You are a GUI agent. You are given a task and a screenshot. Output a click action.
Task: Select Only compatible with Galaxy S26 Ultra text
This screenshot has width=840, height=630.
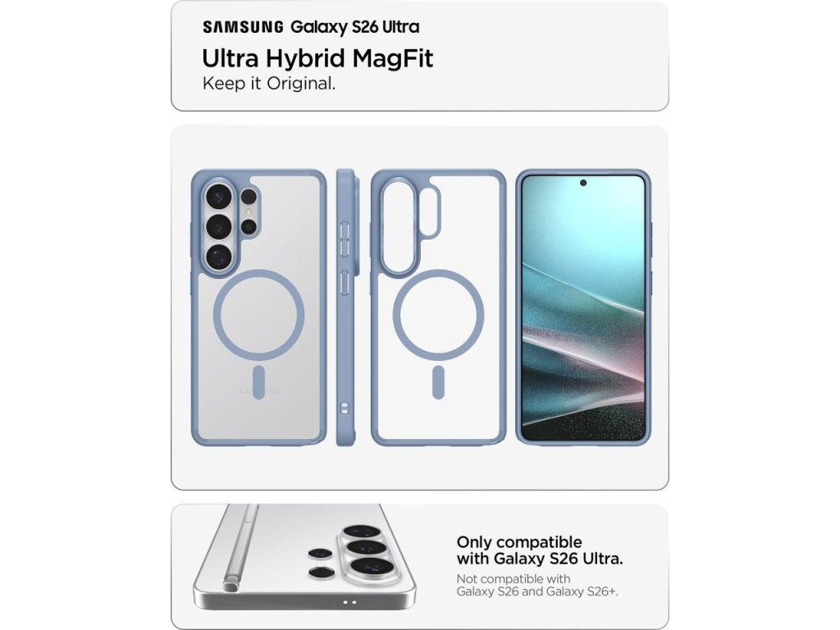point(540,550)
